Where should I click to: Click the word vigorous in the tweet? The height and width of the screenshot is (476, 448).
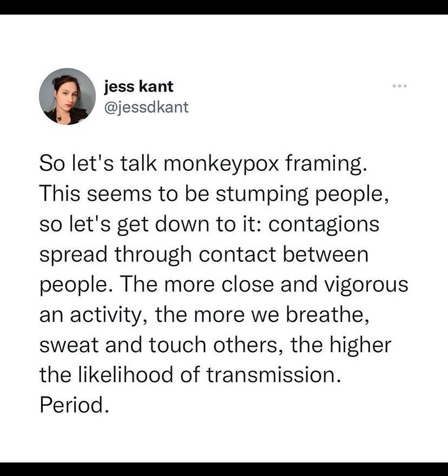[x=366, y=285]
